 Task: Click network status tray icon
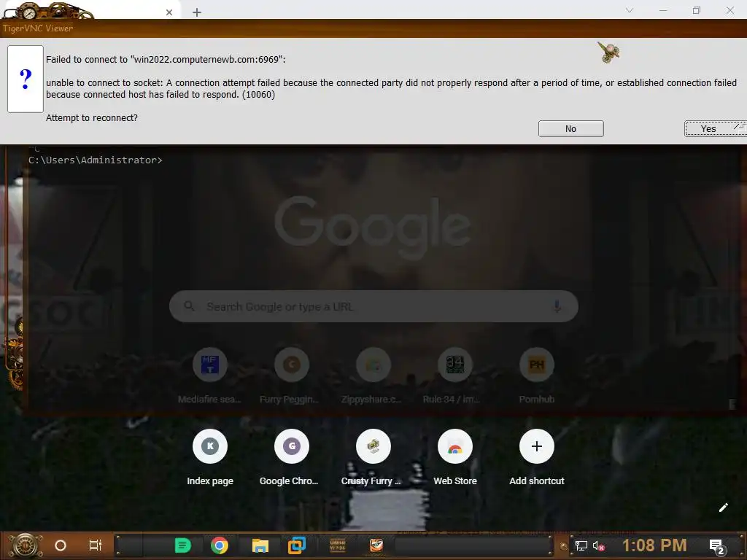coord(581,545)
